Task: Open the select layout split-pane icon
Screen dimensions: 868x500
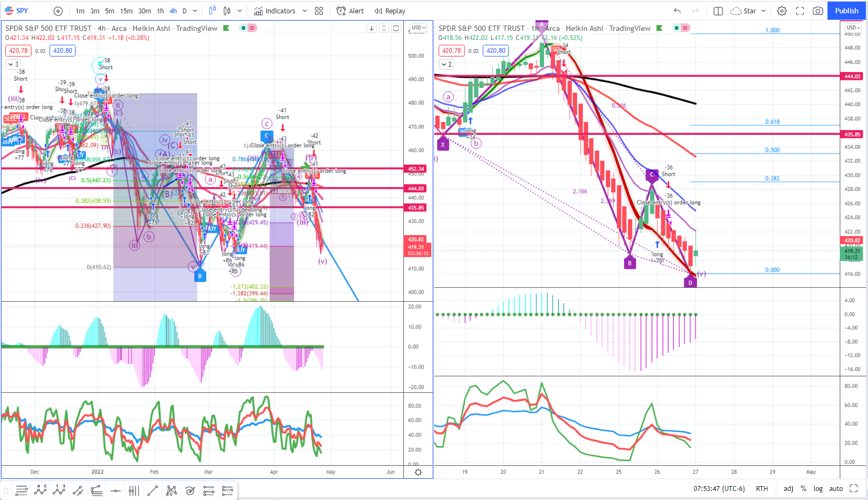Action: pos(718,11)
